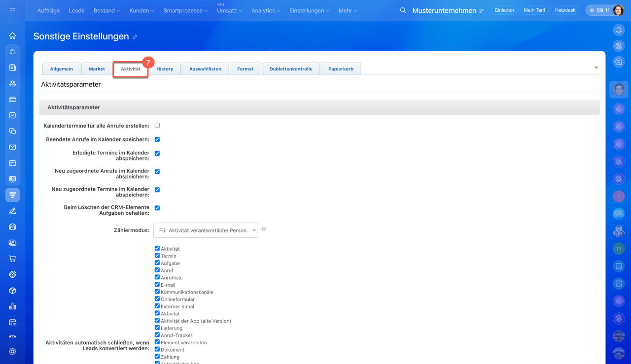Click the 09:11 time tracker button
This screenshot has width=631, height=364.
[599, 10]
